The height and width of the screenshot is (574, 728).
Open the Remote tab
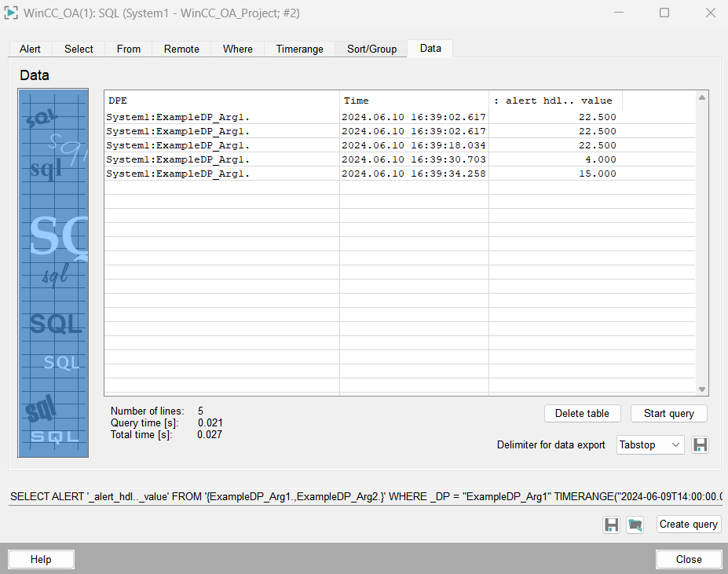coord(181,49)
